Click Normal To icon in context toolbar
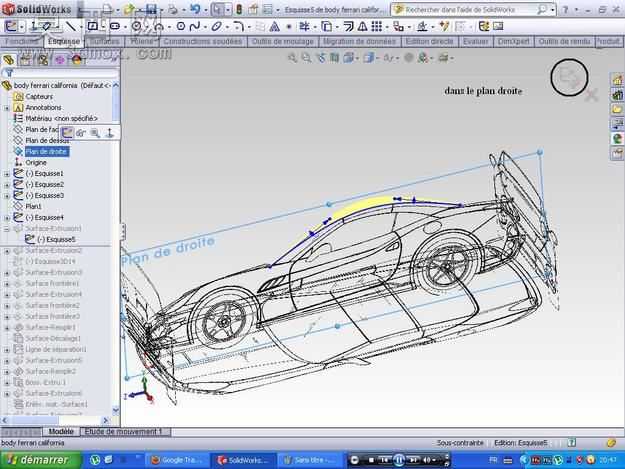Viewport: 625px width, 469px height. [110, 133]
